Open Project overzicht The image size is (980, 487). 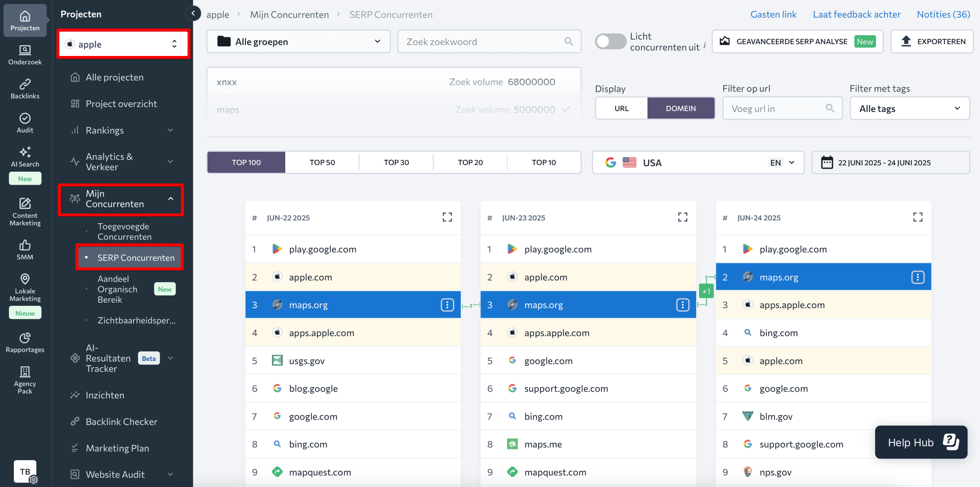pos(121,104)
